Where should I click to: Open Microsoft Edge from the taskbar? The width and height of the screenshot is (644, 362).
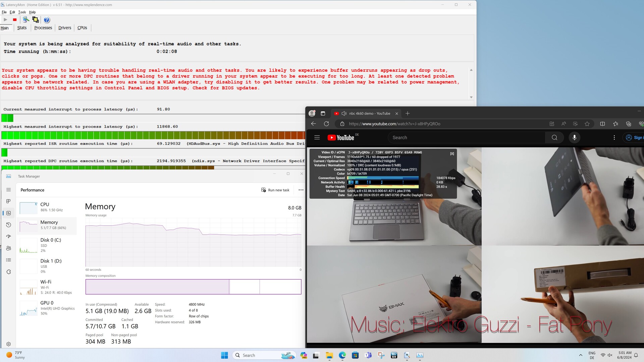pos(342,355)
